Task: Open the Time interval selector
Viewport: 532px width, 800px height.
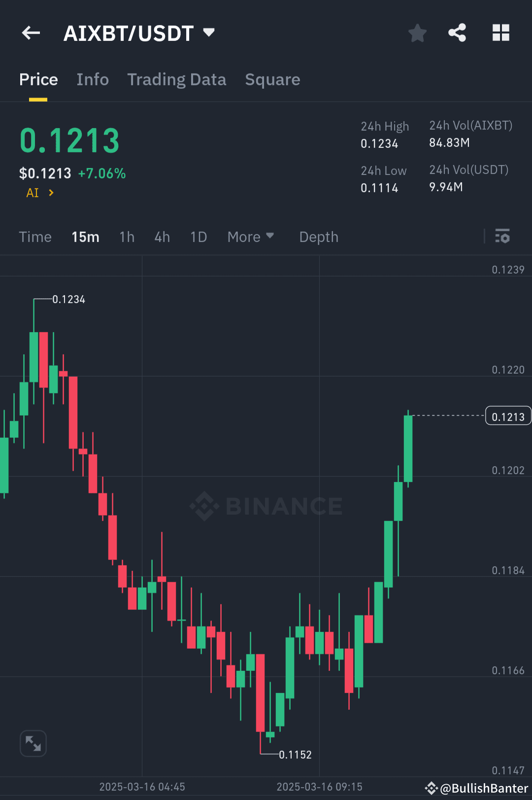Action: coord(35,237)
